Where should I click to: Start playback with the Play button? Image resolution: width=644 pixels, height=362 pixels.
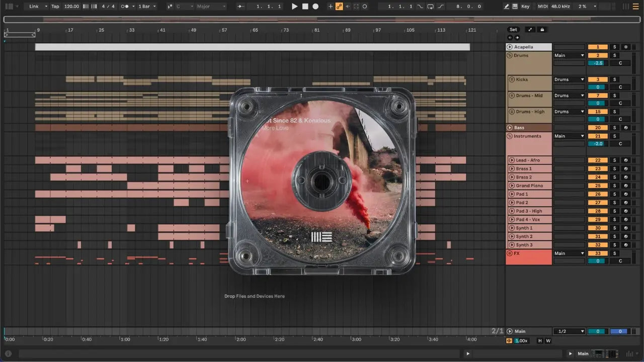coord(295,7)
